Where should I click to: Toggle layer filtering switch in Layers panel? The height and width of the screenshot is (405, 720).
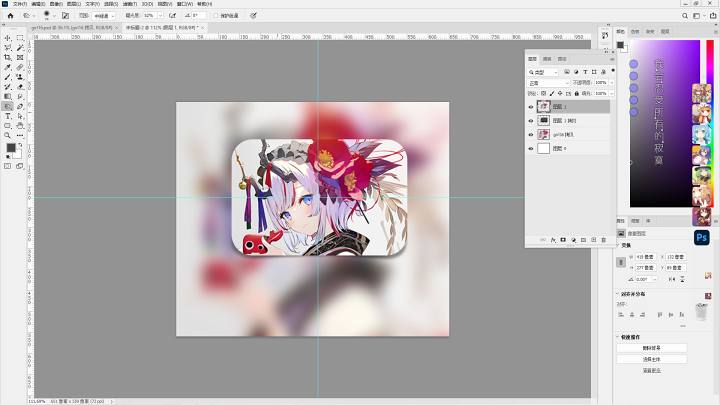(x=613, y=71)
